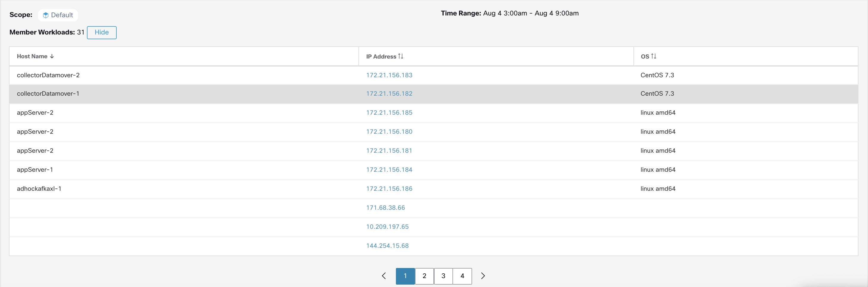Jump to page 3
Screen dimensions: 868x287
443,276
